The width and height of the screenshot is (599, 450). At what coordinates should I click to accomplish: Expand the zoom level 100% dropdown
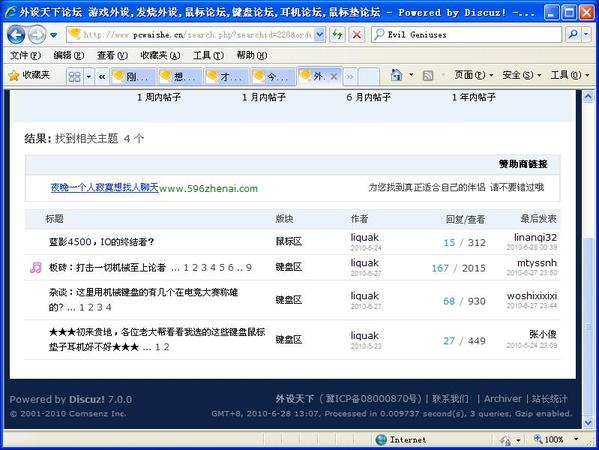[x=576, y=439]
